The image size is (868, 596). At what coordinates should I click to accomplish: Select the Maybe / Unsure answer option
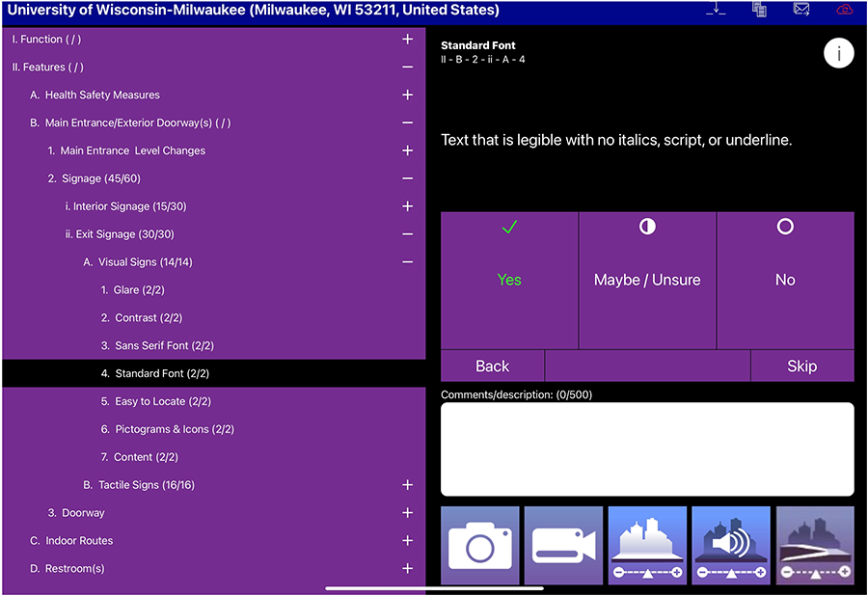(647, 280)
